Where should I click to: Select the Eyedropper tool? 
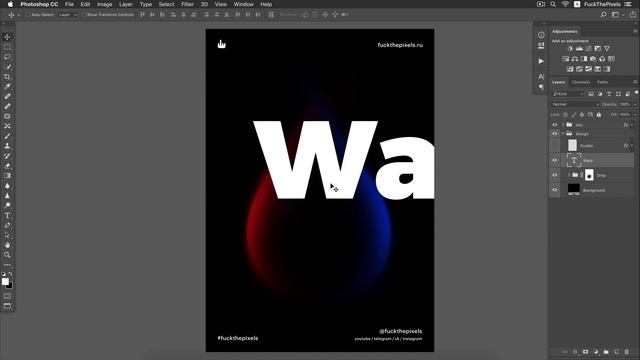click(7, 87)
